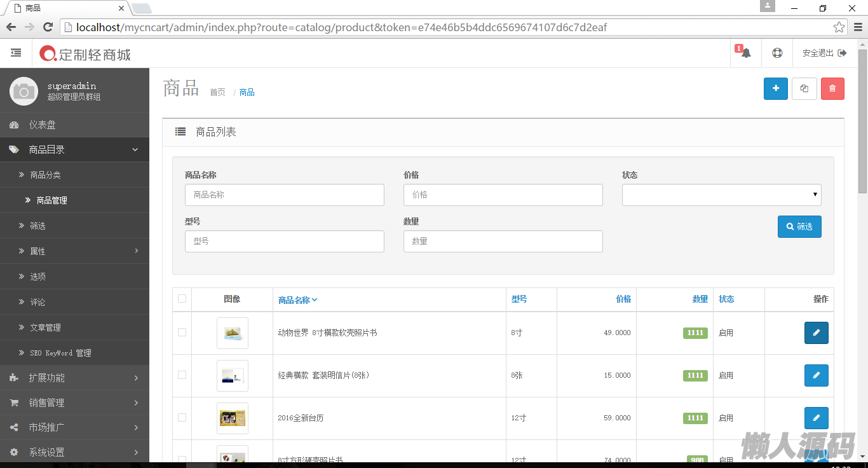Toggle the sidebar menu collapse icon
868x468 pixels.
(x=16, y=53)
